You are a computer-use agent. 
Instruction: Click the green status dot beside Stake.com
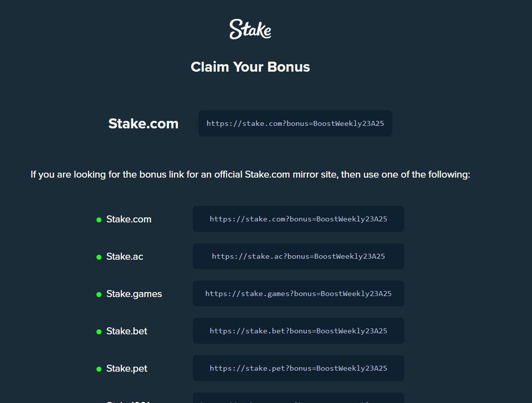(x=99, y=220)
